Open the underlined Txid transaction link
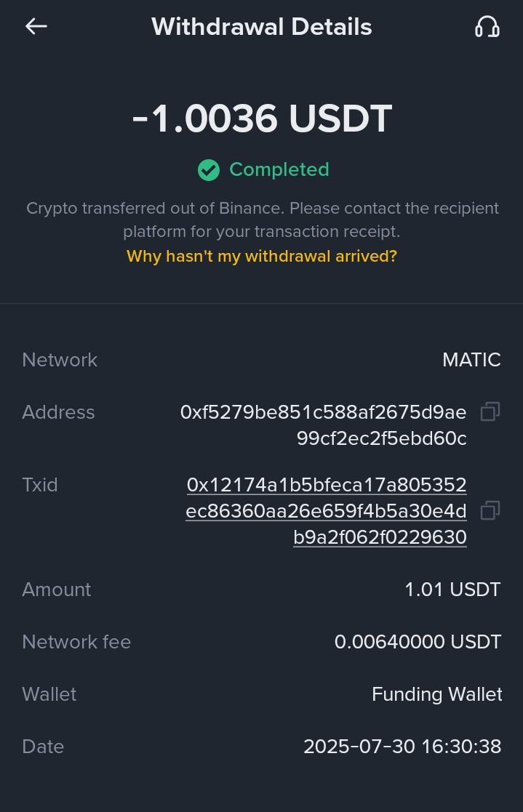523x812 pixels. coord(326,510)
